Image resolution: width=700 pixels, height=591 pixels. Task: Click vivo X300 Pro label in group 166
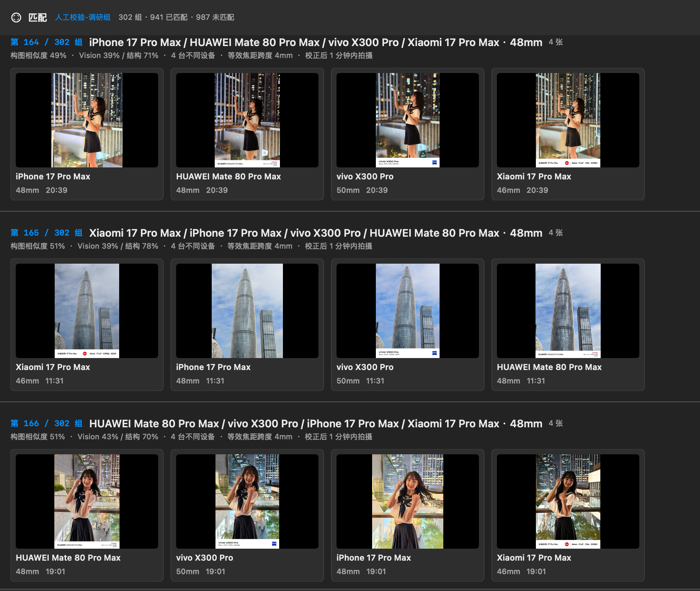(x=205, y=558)
